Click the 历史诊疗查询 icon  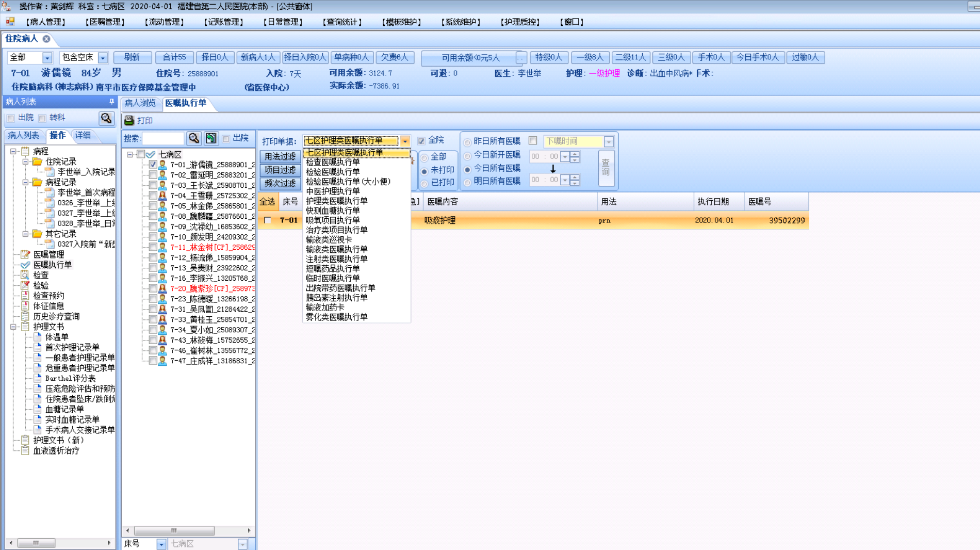[x=25, y=316]
